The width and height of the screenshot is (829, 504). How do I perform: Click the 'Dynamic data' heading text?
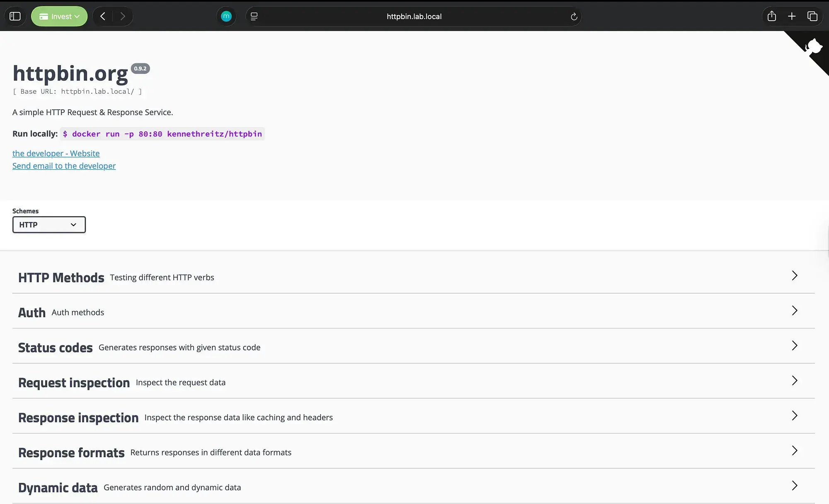(x=58, y=487)
